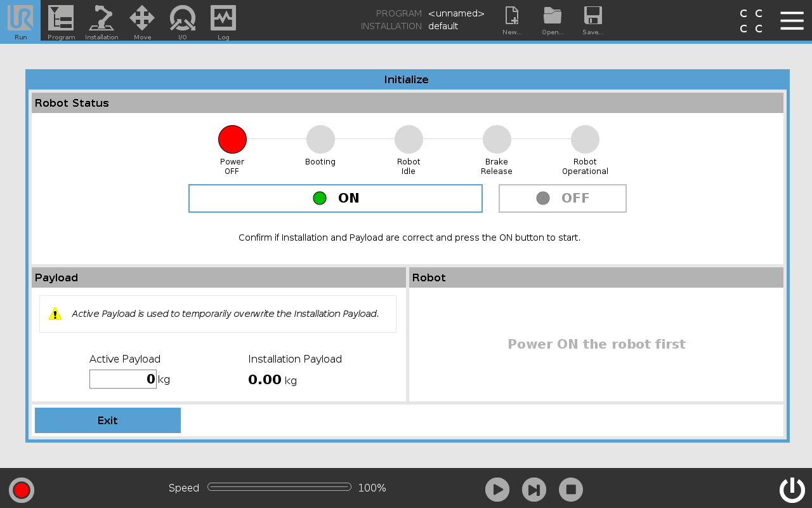Screen dimensions: 812x508
Task: Click the red robot status indicator in footer
Action: point(22,490)
